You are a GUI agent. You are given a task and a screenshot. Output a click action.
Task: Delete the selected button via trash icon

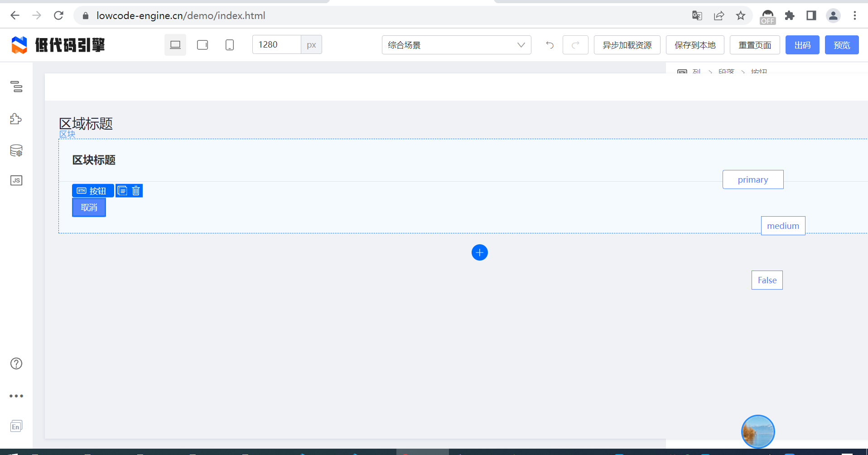(x=136, y=190)
